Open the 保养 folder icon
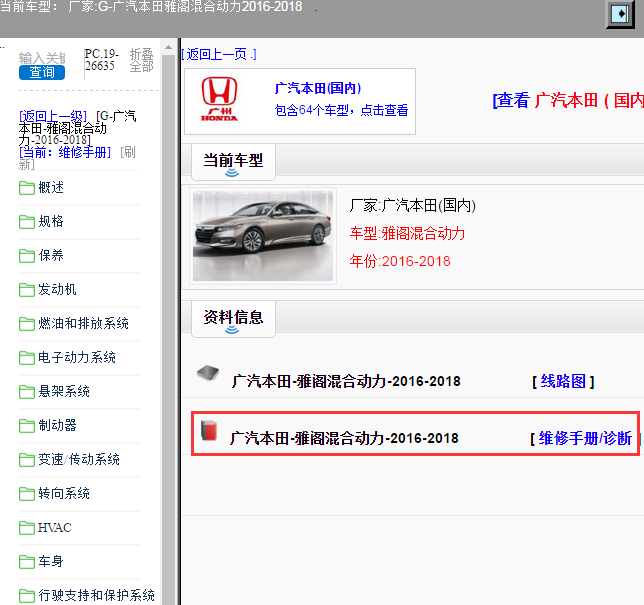 pyautogui.click(x=27, y=256)
